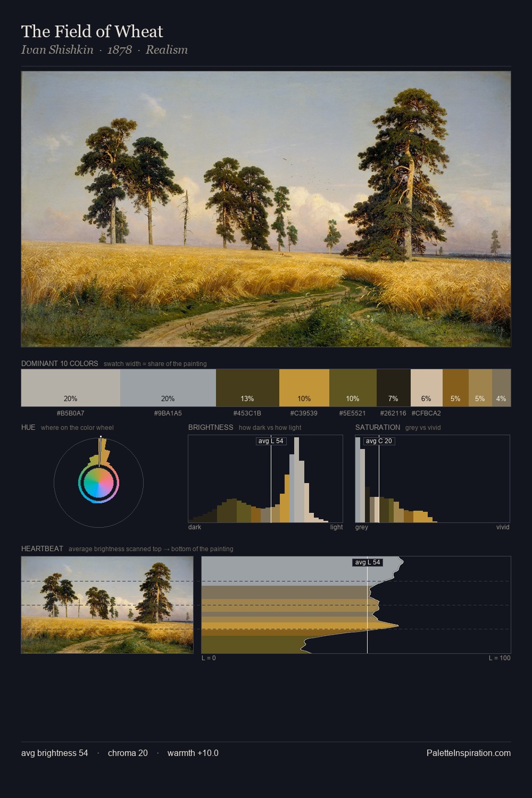Screen dimensions: 532x798
Task: Click the hex label #262116
Action: [393, 413]
